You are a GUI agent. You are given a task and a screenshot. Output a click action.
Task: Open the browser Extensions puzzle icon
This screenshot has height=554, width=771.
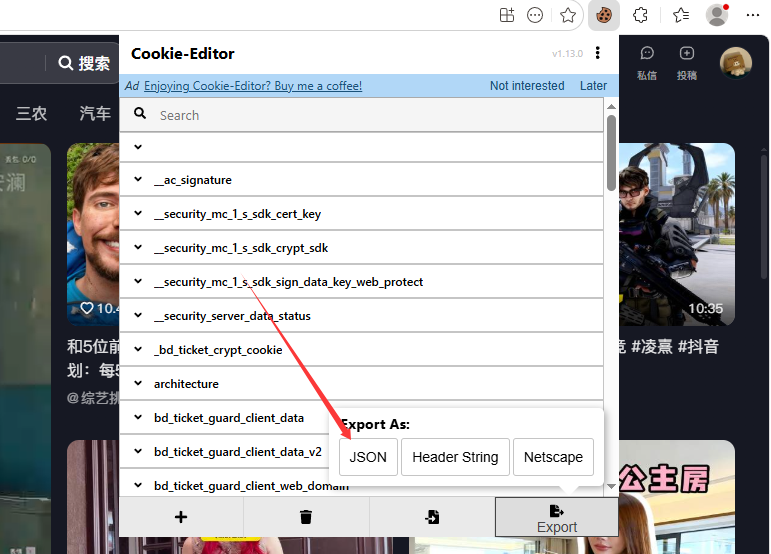640,15
